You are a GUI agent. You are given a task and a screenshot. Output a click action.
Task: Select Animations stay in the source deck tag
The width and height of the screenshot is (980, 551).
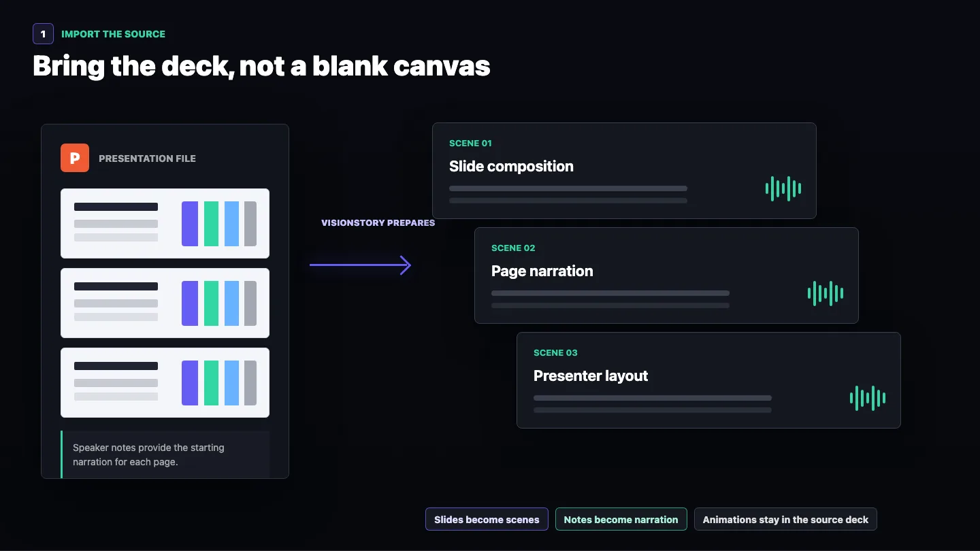tap(785, 519)
